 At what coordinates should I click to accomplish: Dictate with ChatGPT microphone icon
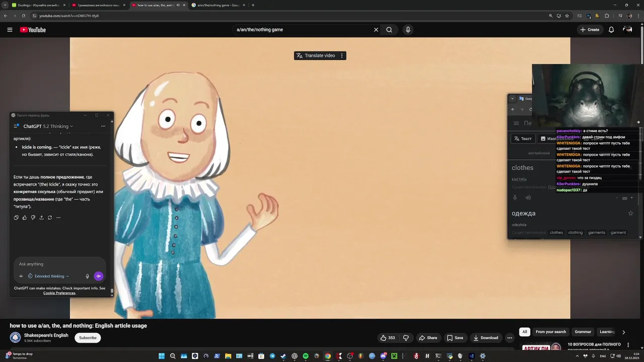pyautogui.click(x=87, y=276)
